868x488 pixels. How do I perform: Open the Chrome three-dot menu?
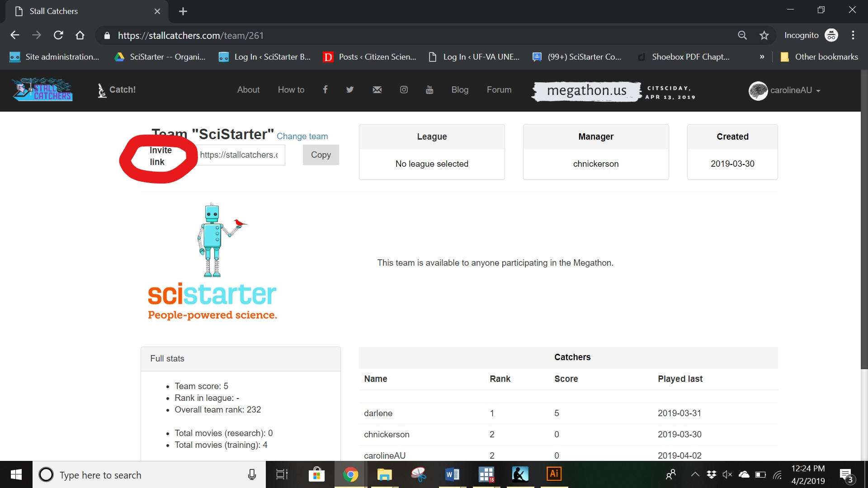tap(853, 35)
